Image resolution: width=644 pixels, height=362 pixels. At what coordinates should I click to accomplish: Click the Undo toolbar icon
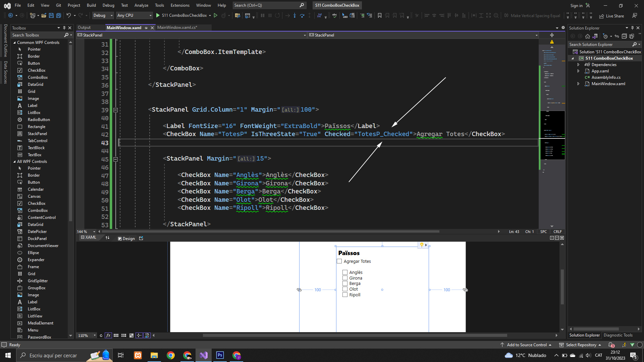pyautogui.click(x=68, y=15)
